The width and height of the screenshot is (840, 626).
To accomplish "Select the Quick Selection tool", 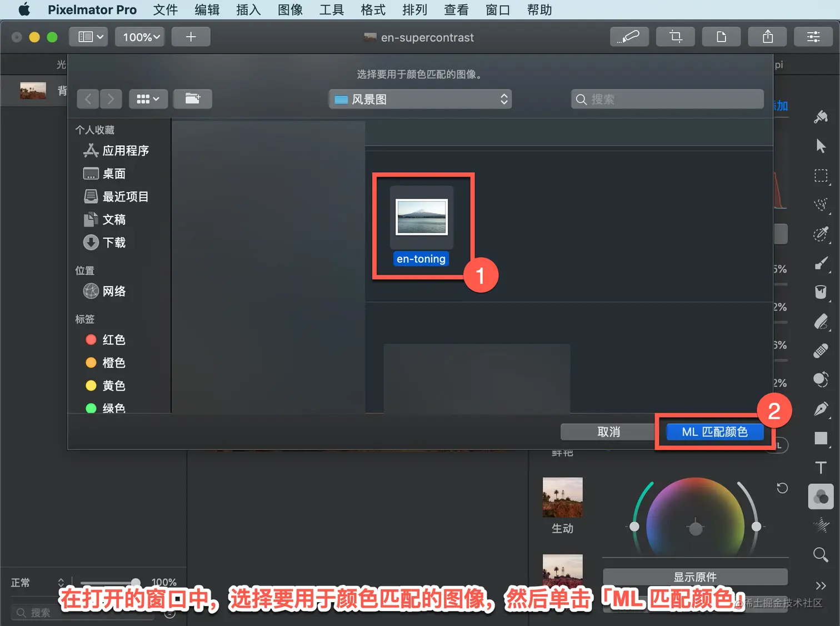I will click(821, 204).
